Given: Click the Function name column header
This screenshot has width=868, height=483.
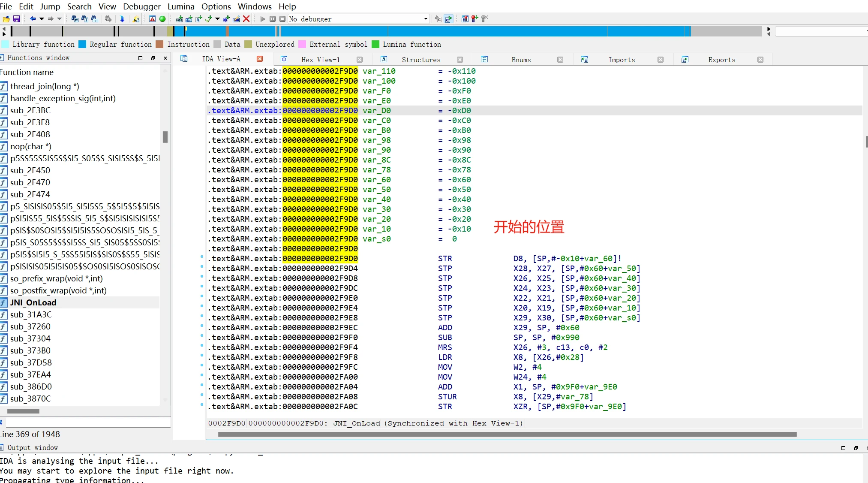Looking at the screenshot, I should tap(27, 72).
